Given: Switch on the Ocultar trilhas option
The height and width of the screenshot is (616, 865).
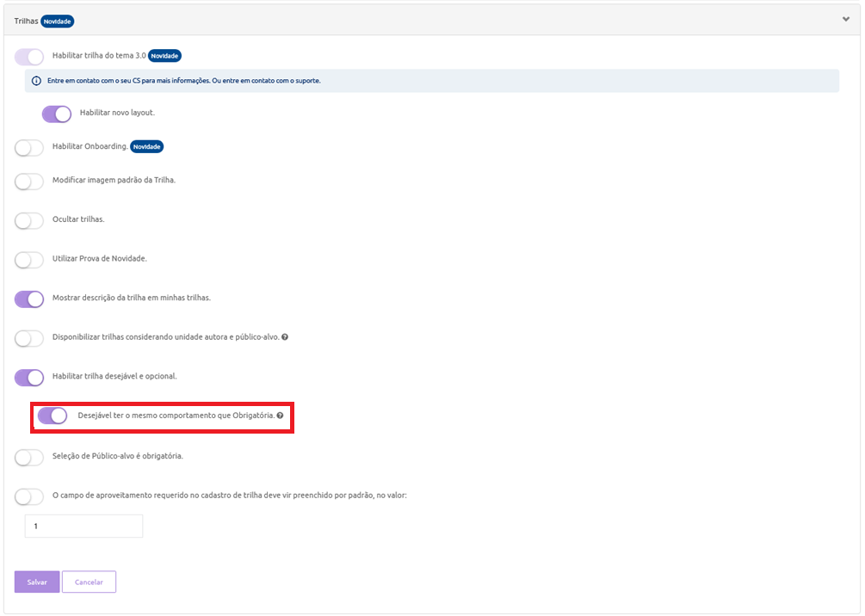Looking at the screenshot, I should (x=29, y=220).
